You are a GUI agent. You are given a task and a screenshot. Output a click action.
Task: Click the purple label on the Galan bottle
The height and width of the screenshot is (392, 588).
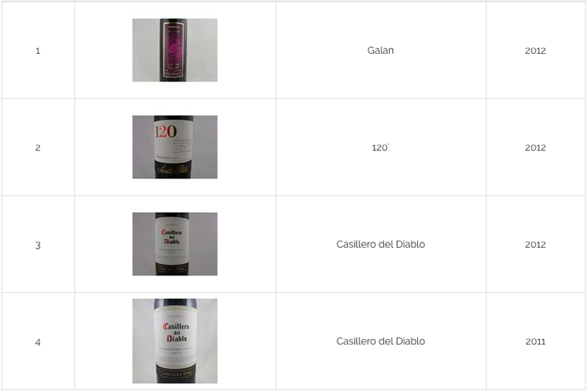point(173,50)
